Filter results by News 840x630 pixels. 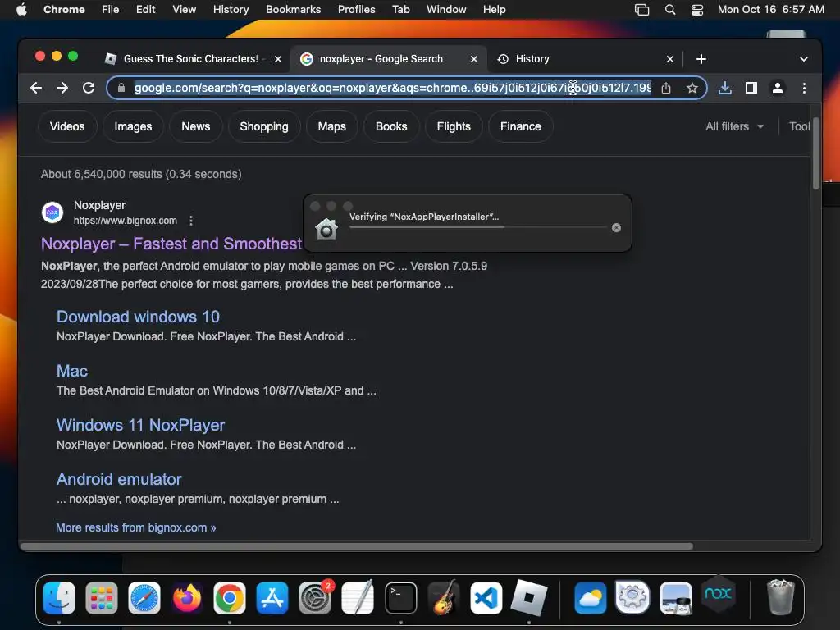pyautogui.click(x=195, y=126)
